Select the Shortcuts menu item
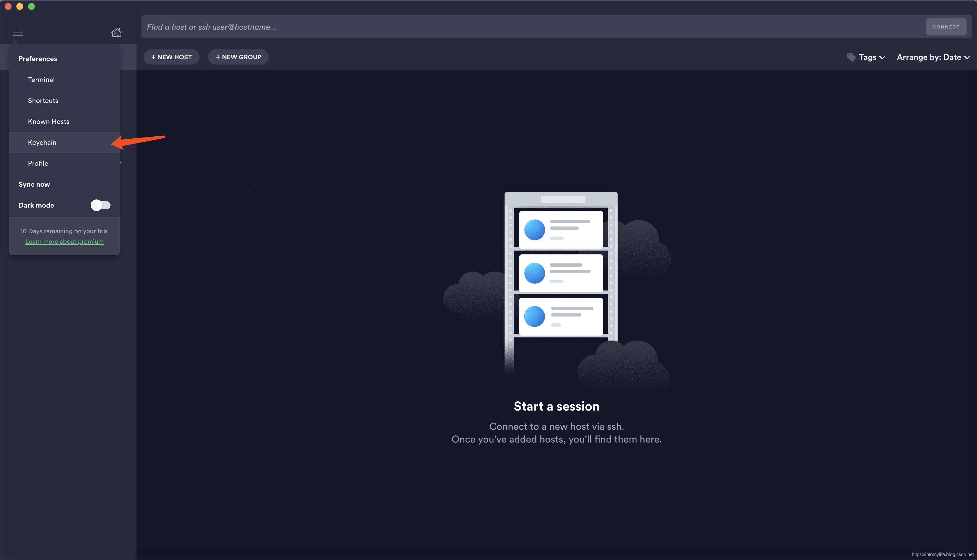This screenshot has height=560, width=977. coord(43,100)
